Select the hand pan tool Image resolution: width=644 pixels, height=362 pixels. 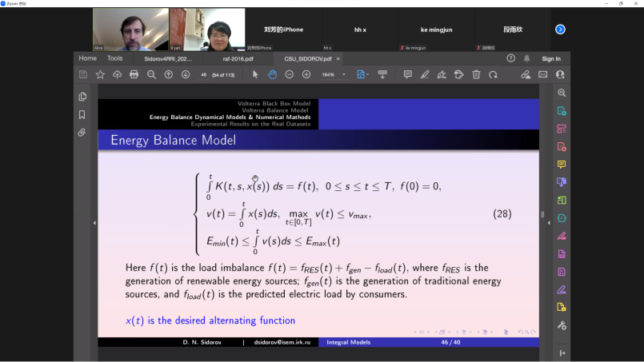[272, 74]
